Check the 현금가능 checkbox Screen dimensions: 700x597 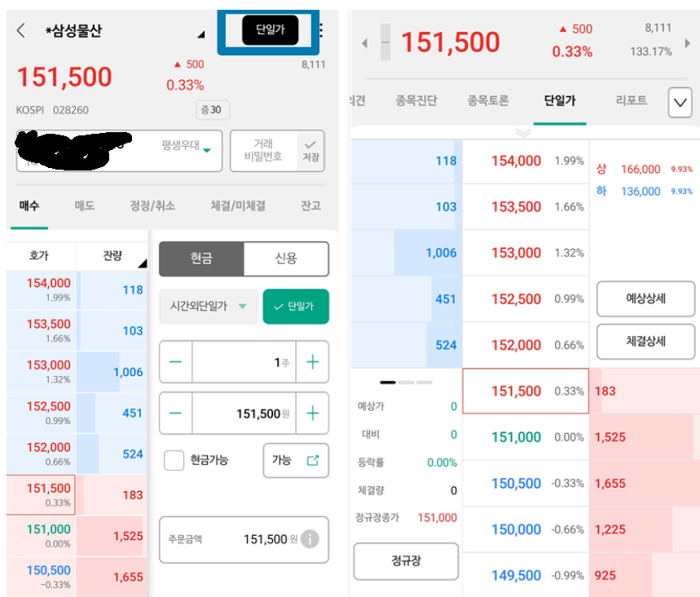(174, 460)
